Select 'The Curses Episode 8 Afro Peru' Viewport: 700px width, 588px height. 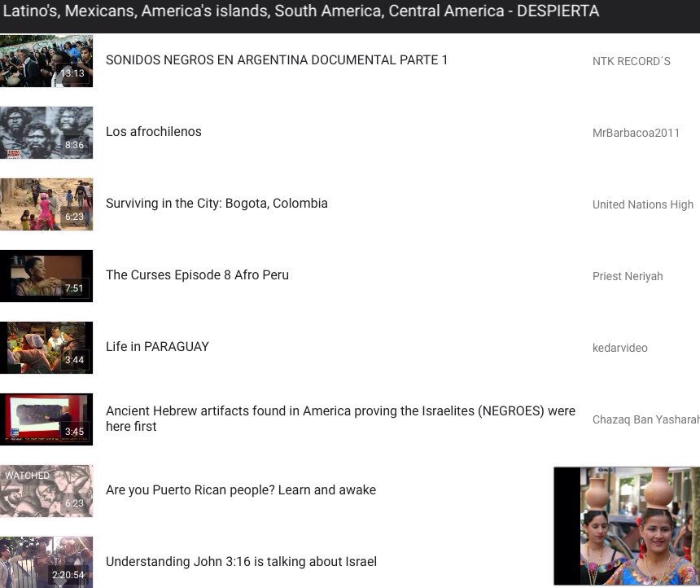pyautogui.click(x=197, y=274)
